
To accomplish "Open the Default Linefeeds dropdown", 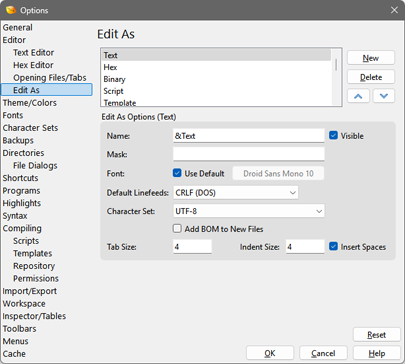I will [x=236, y=193].
